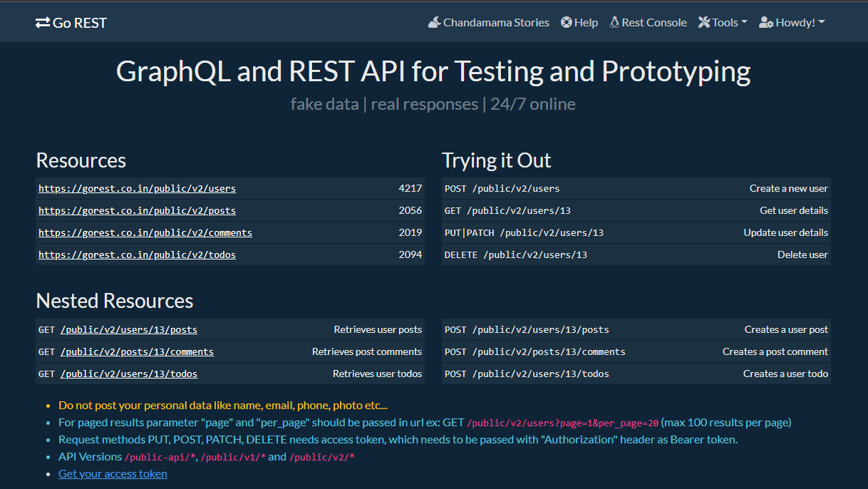Click the 'Retrieves post comments' description
The height and width of the screenshot is (489, 868).
(x=367, y=352)
